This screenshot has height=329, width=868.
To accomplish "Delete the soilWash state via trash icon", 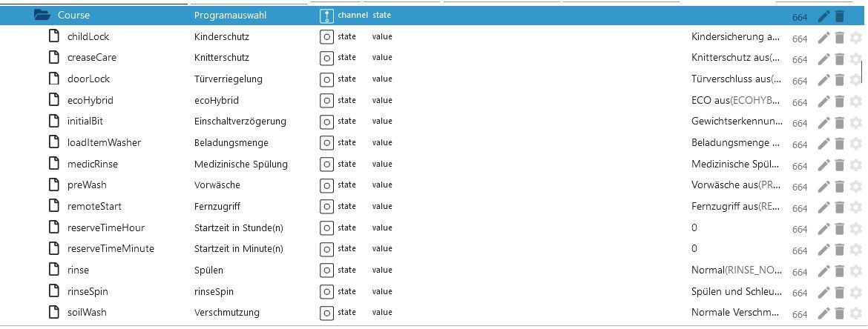I will coord(839,313).
